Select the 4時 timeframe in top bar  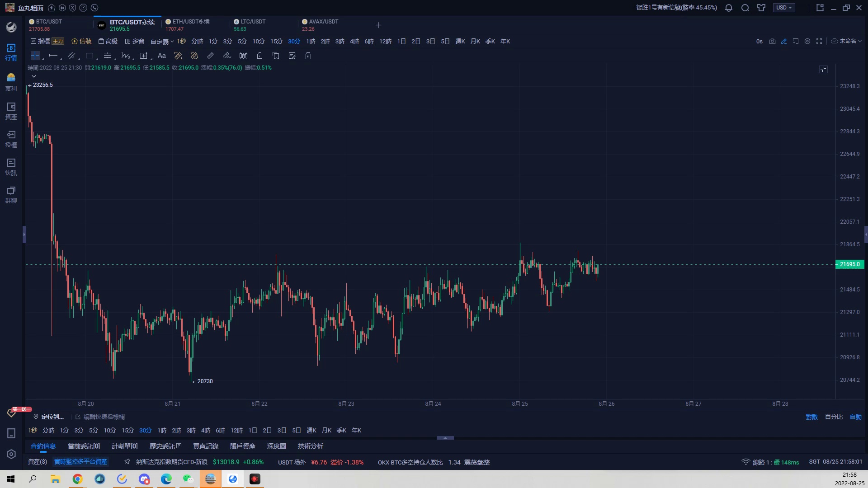tap(354, 41)
